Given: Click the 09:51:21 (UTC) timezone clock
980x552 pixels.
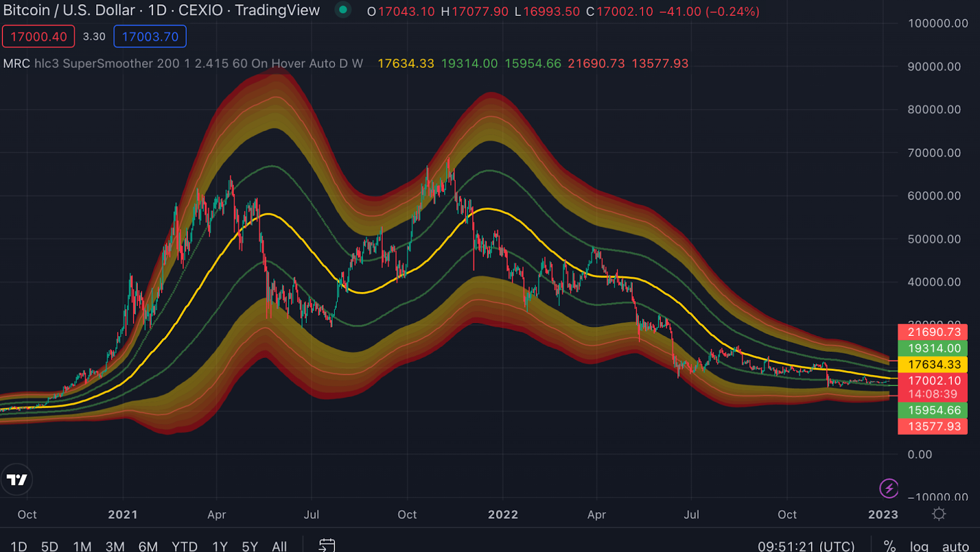Looking at the screenshot, I should point(806,546).
